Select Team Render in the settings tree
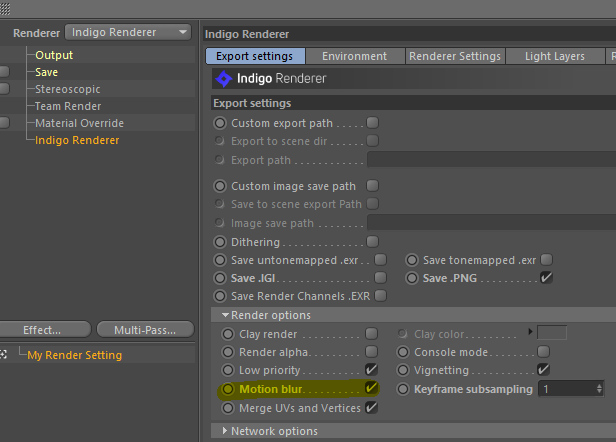This screenshot has width=616, height=442. click(68, 106)
